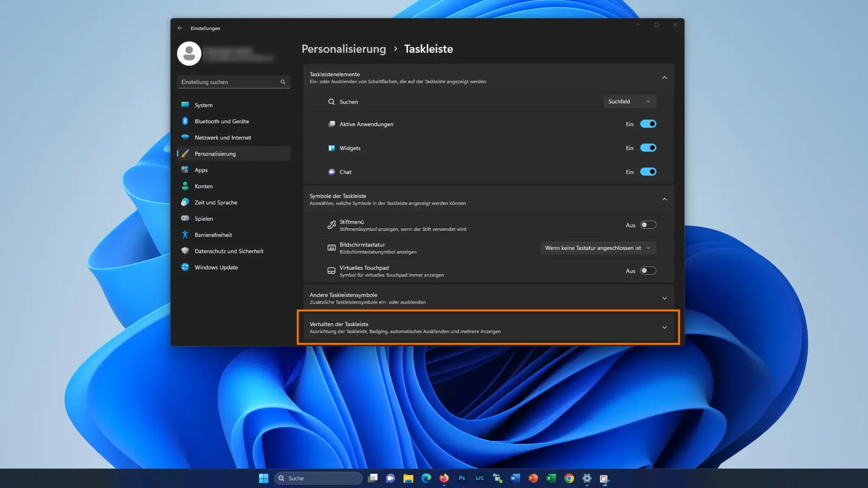868x488 pixels.
Task: Click the taskbar Suche search box
Action: click(x=318, y=478)
